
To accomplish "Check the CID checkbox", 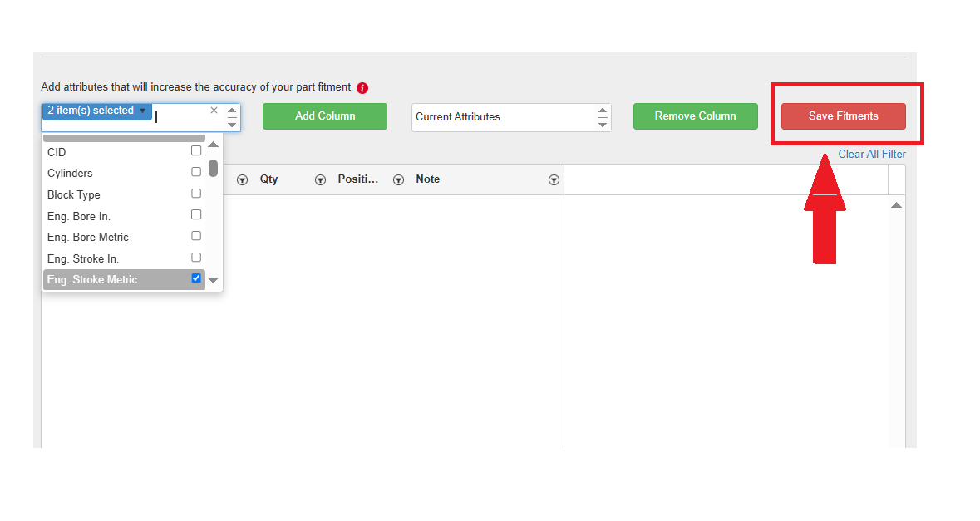I will point(196,151).
